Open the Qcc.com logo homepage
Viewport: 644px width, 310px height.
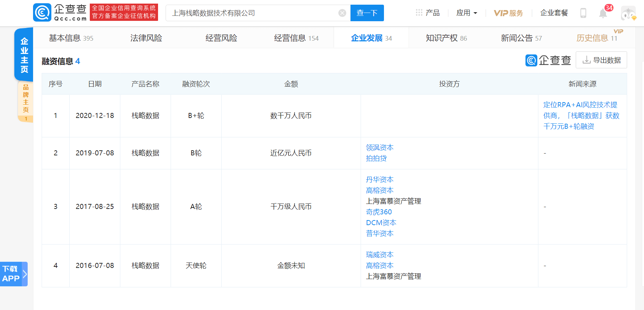point(60,13)
